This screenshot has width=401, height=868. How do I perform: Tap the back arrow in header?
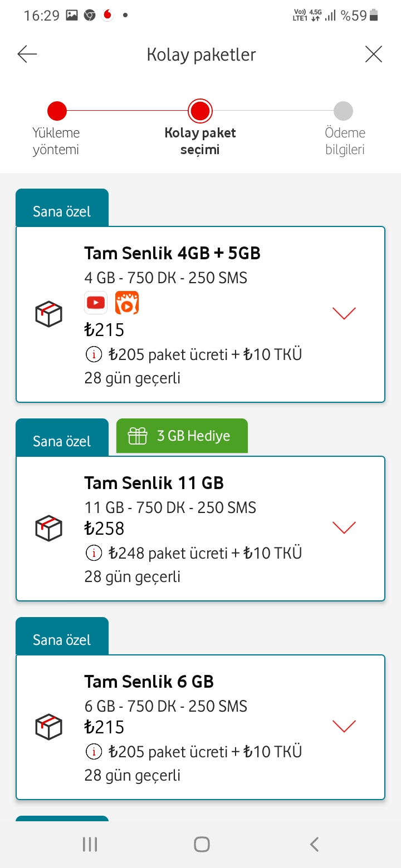coord(27,54)
